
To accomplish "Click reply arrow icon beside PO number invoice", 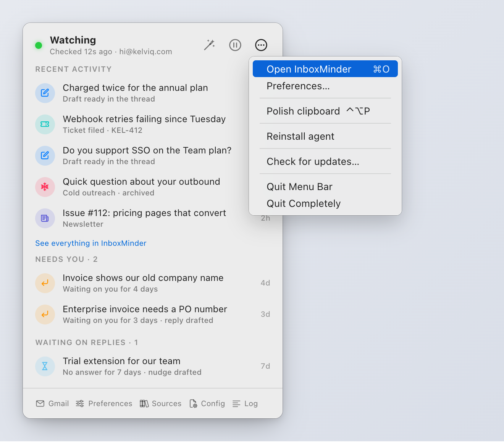I will pyautogui.click(x=45, y=315).
